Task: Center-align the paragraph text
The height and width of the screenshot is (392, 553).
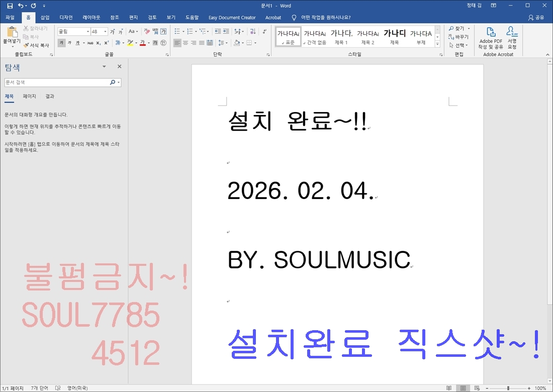Action: point(186,43)
